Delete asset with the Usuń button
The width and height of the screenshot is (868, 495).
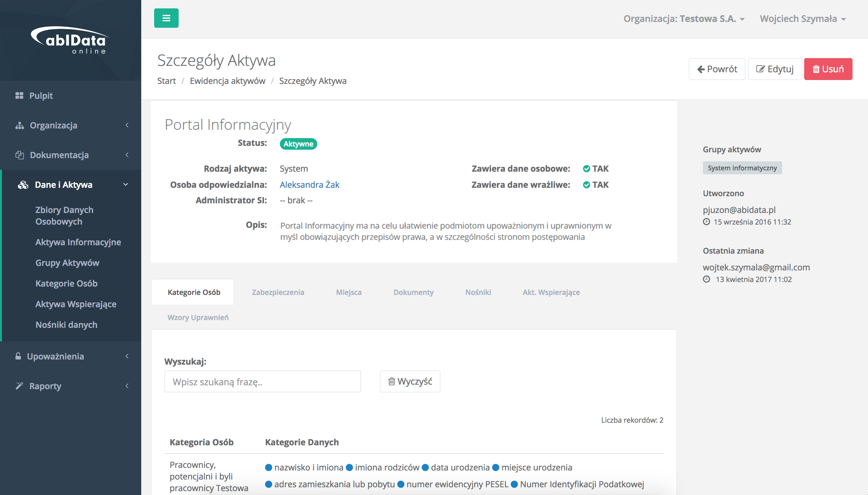click(x=828, y=69)
